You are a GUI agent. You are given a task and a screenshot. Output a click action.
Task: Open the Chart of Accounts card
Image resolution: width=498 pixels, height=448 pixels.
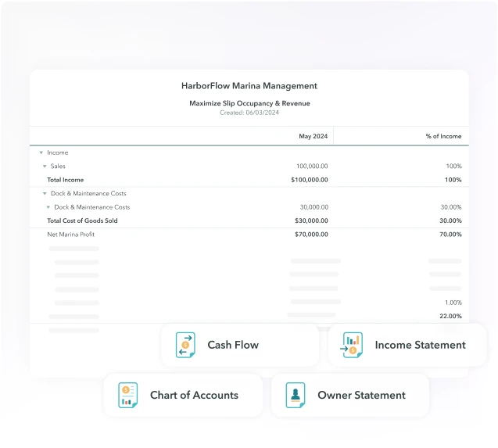click(x=183, y=395)
